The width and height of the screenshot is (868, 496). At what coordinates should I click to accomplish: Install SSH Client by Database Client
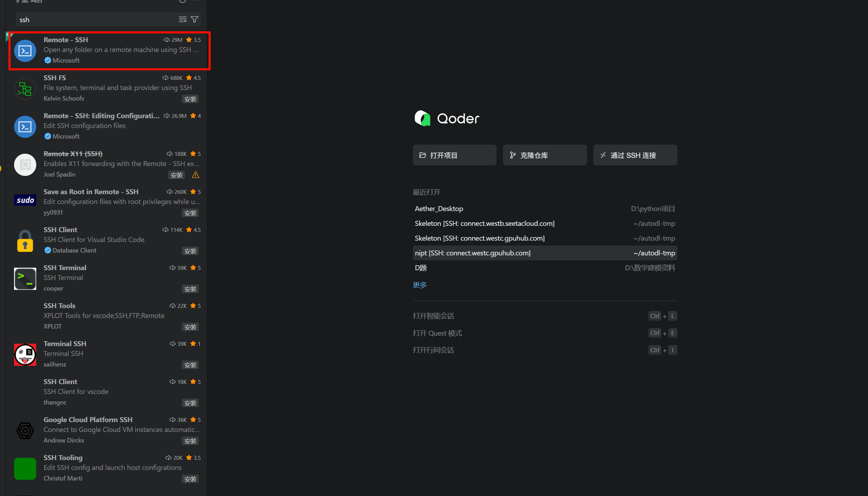point(190,251)
